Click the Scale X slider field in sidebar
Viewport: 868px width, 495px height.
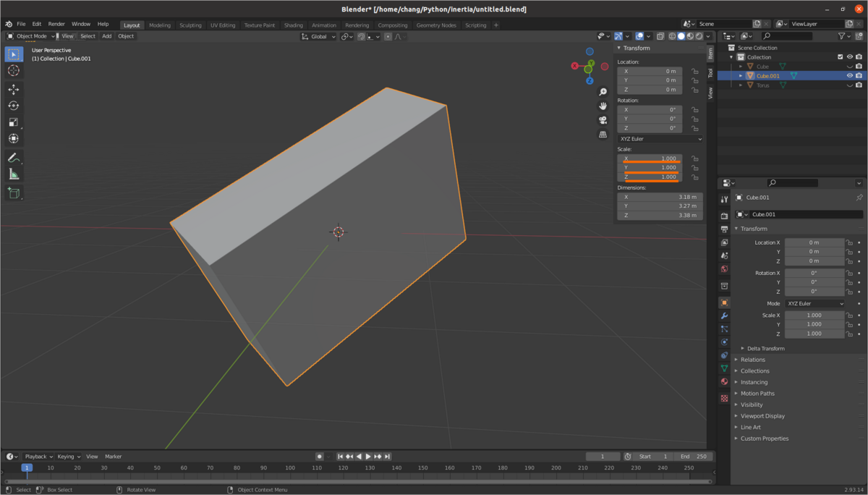point(650,158)
